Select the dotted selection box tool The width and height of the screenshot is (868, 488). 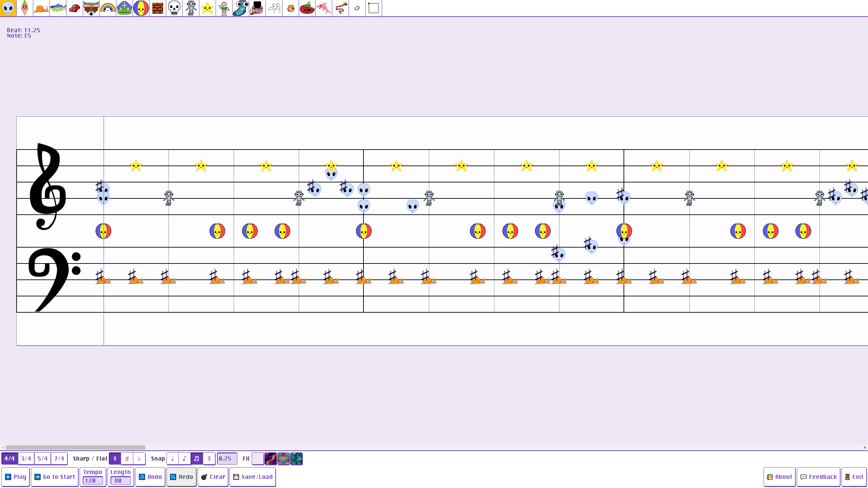[x=374, y=8]
